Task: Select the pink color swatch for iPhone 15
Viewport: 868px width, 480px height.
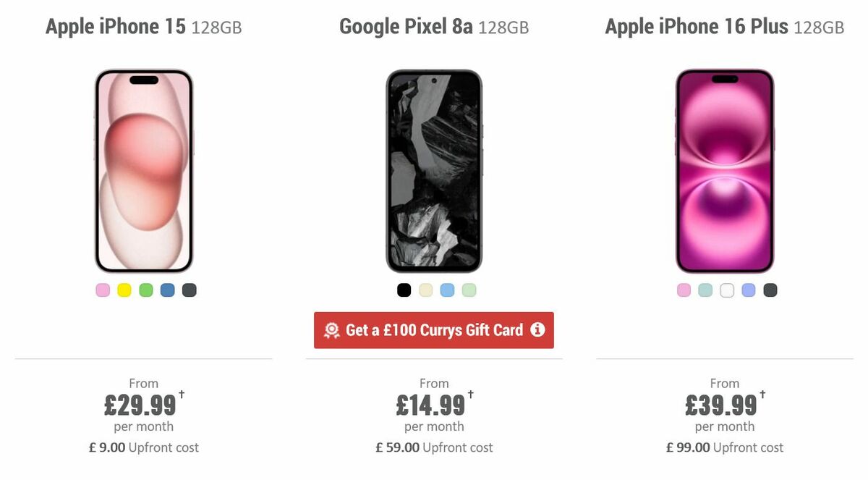Action: 102,290
